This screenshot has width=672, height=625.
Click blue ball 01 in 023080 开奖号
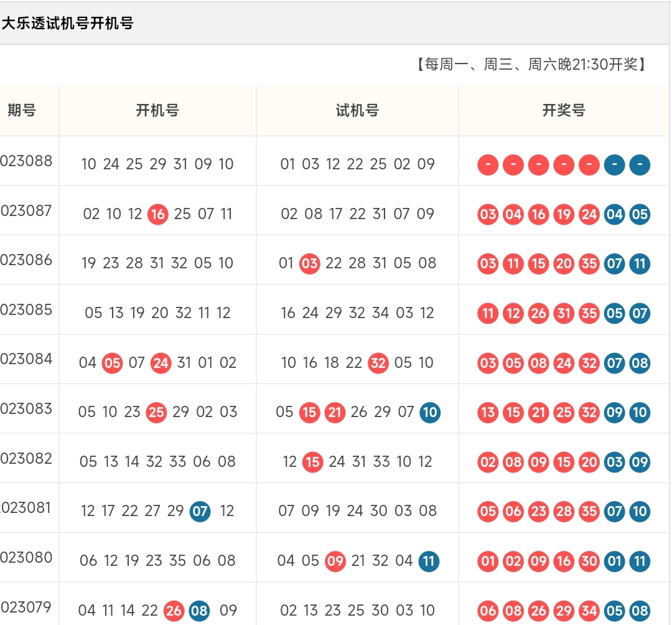pos(614,561)
